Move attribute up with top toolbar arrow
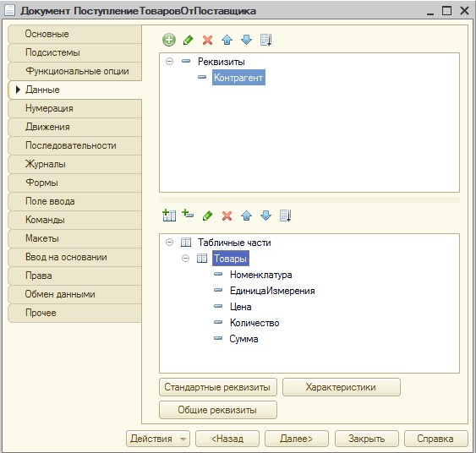 pos(227,40)
